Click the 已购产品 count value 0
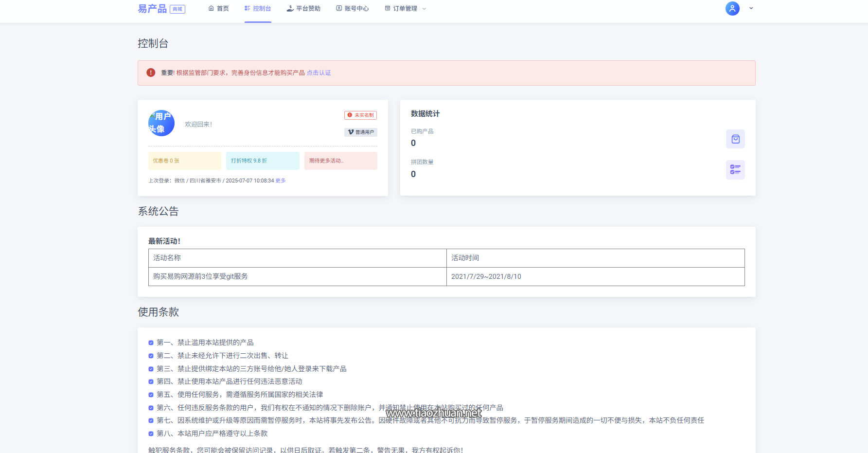The image size is (868, 453). (x=413, y=143)
